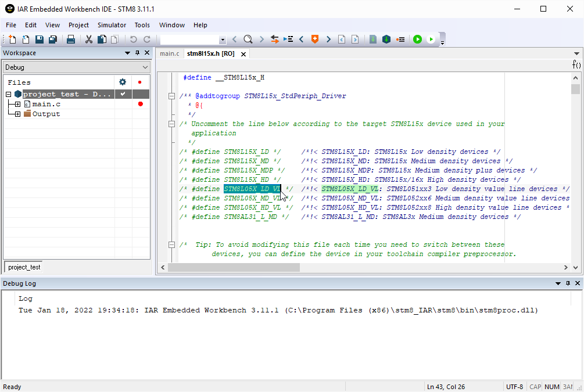Redo the last undone edit
584x392 pixels.
coord(147,39)
